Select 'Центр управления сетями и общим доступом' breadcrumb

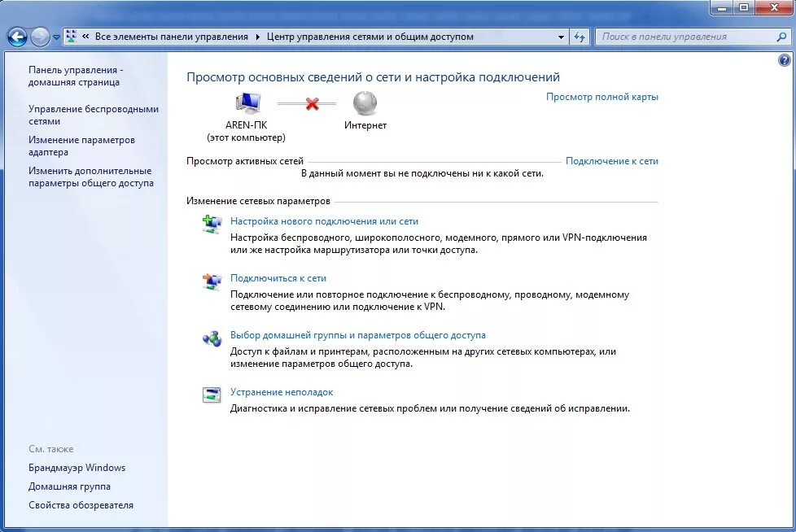point(370,37)
